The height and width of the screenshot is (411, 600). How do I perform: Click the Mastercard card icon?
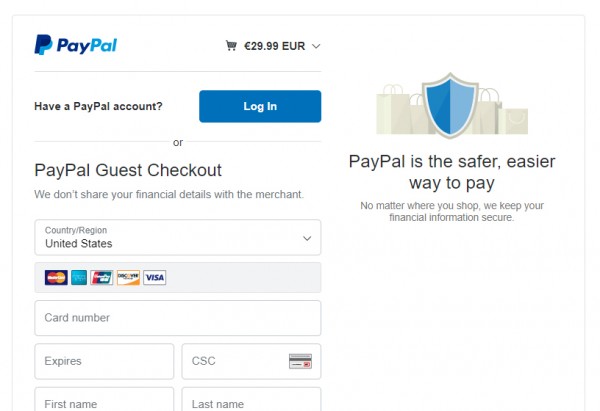(x=57, y=277)
